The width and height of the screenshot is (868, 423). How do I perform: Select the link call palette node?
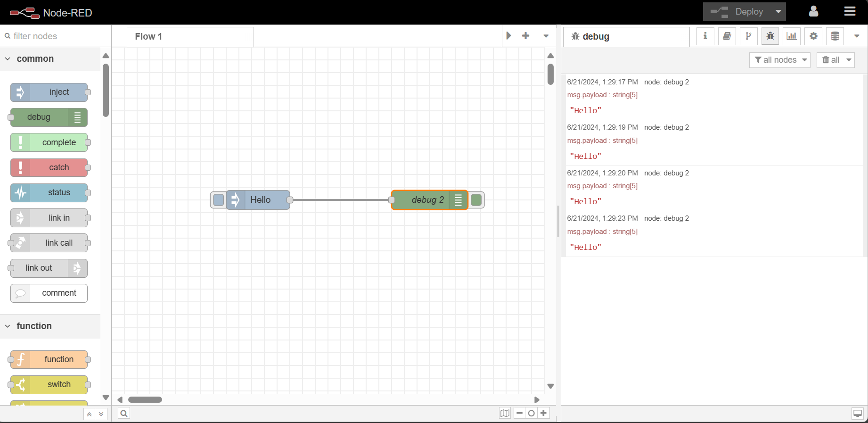click(49, 243)
